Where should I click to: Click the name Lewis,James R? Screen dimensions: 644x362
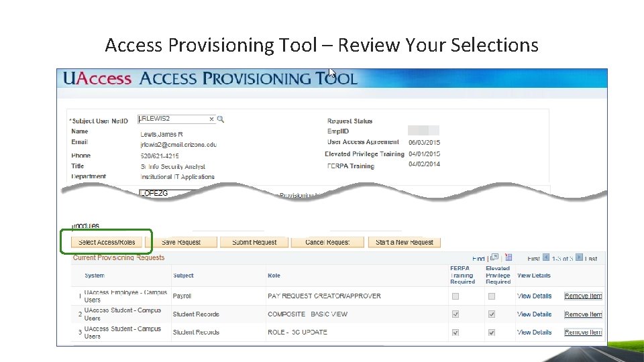coord(162,134)
